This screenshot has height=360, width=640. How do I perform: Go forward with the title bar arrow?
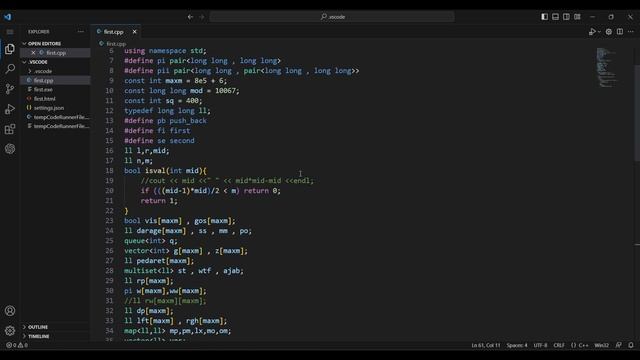202,17
